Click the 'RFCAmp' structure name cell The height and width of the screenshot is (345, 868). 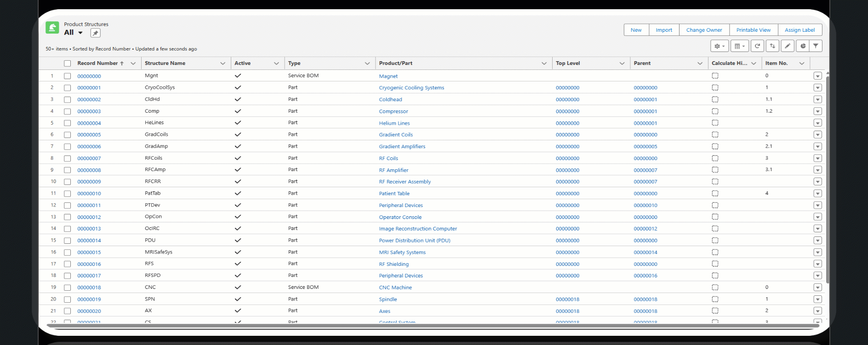tap(155, 170)
